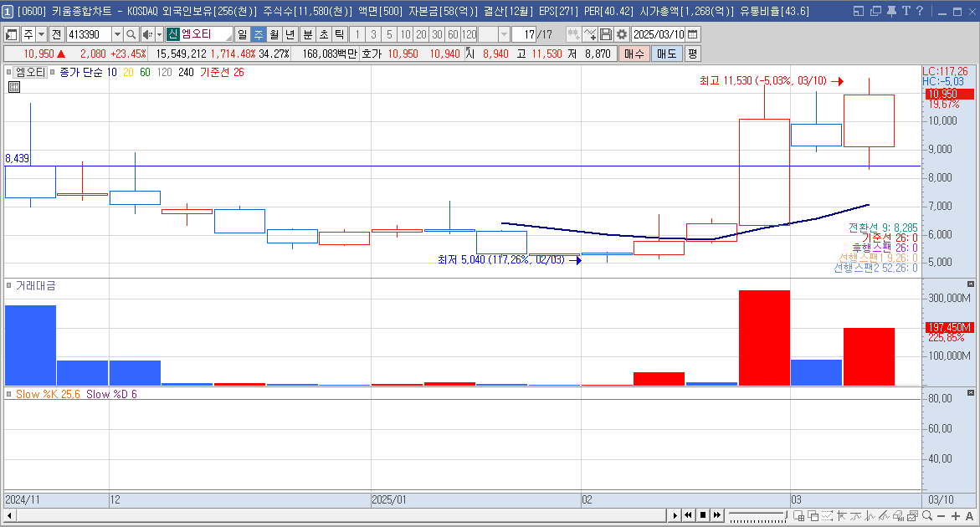The image size is (980, 527).
Task: Open the date calendar picker icon
Action: [692, 34]
